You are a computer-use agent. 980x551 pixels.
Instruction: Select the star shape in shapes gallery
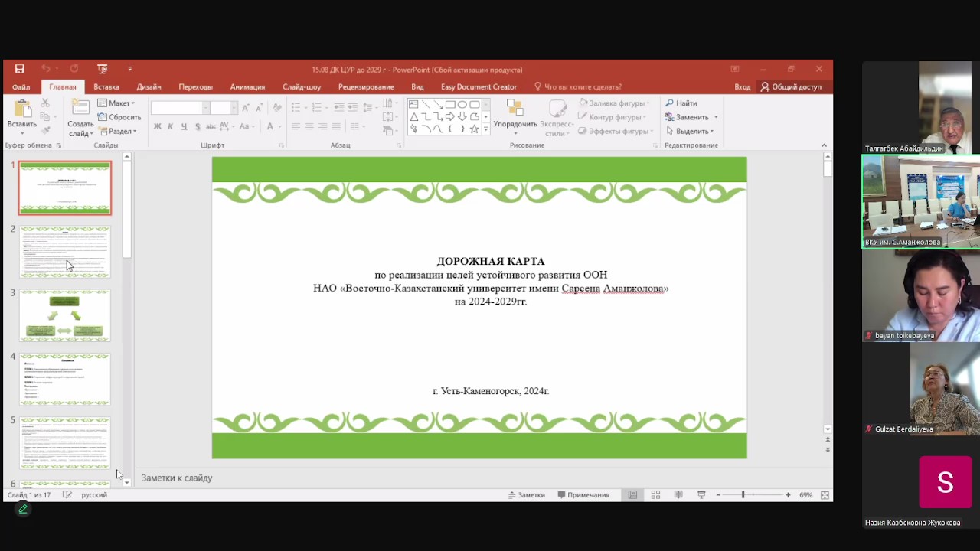point(474,129)
